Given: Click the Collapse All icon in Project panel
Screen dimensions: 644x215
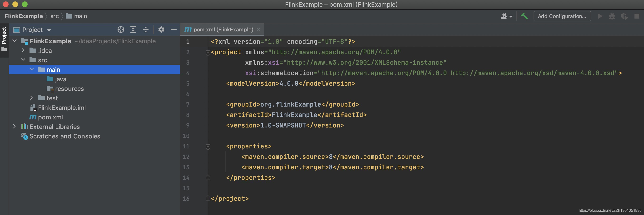Looking at the screenshot, I should pyautogui.click(x=145, y=30).
